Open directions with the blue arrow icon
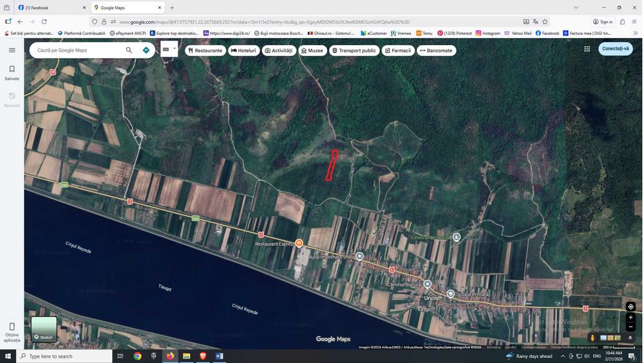This screenshot has width=644, height=363. 146,50
